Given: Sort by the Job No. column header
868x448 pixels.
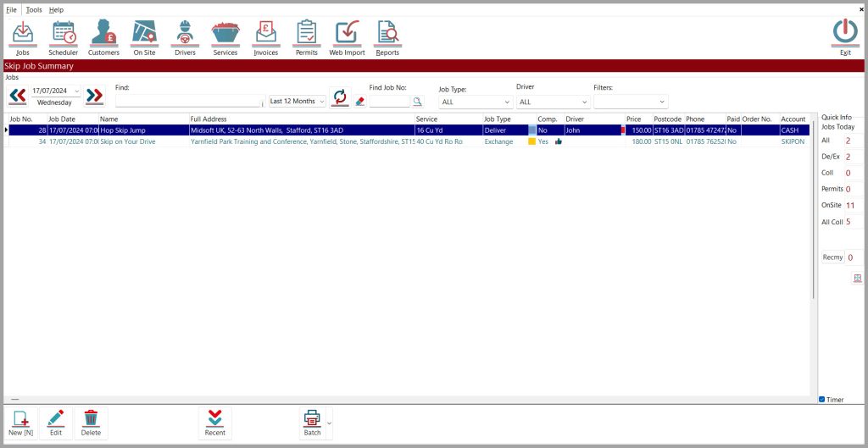Looking at the screenshot, I should [28, 119].
